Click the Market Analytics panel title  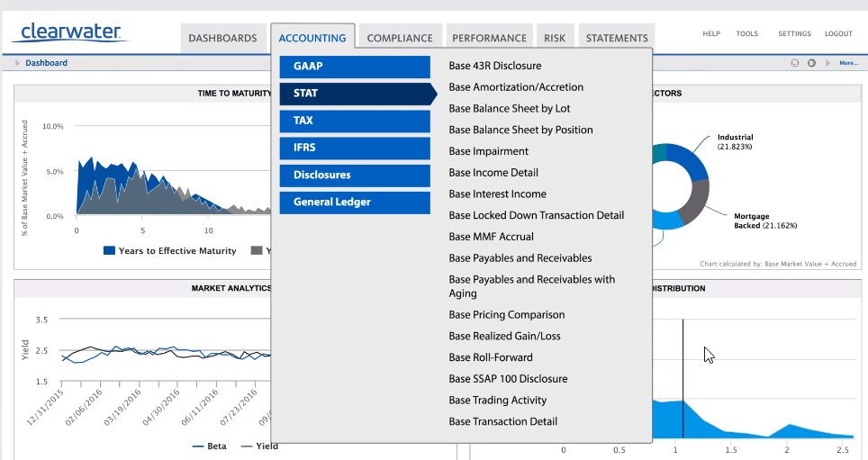(x=231, y=288)
